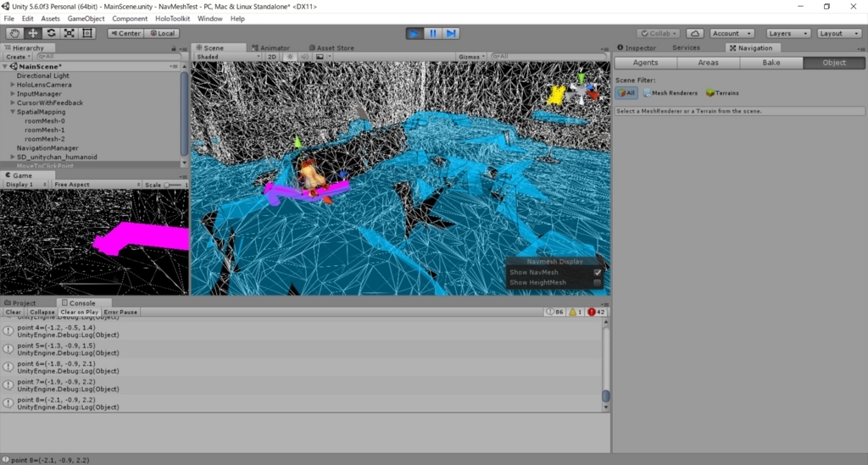The height and width of the screenshot is (465, 868).
Task: Select the Move tool
Action: [33, 33]
